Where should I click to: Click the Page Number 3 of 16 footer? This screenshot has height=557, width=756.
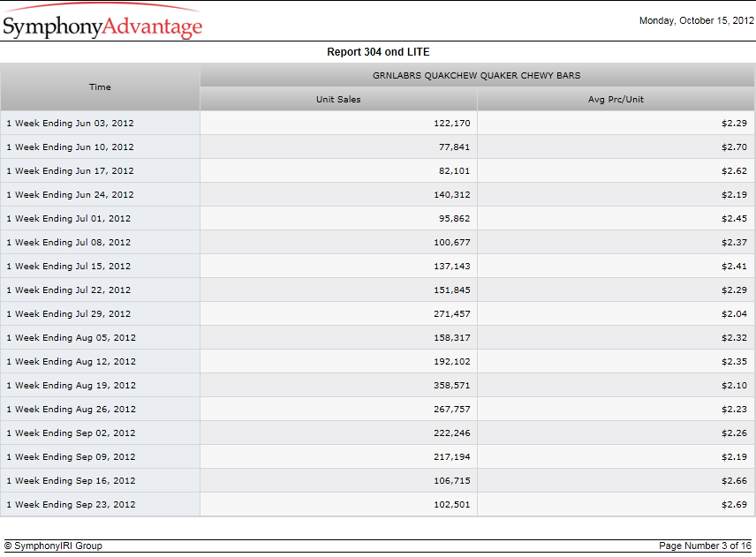point(705,546)
